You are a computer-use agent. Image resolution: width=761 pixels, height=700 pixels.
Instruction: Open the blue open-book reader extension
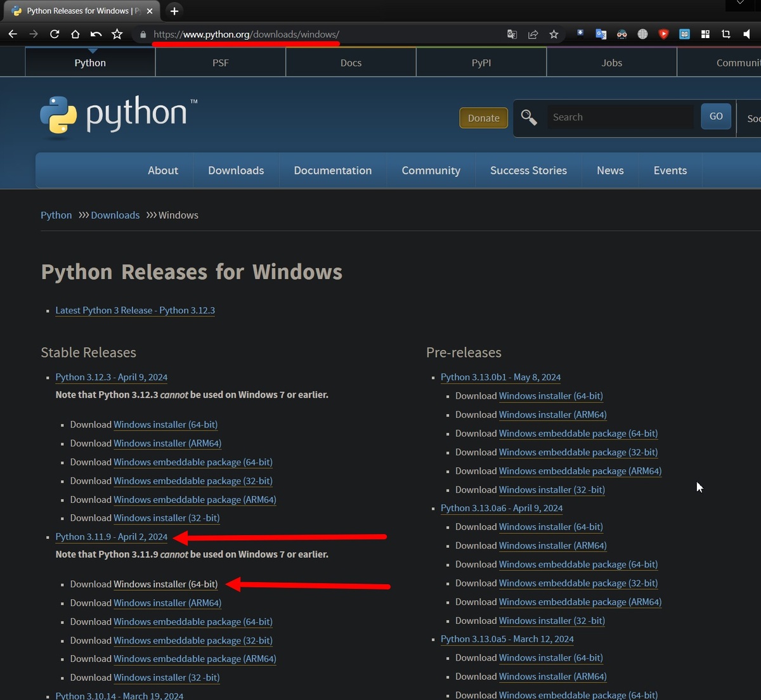pyautogui.click(x=685, y=34)
